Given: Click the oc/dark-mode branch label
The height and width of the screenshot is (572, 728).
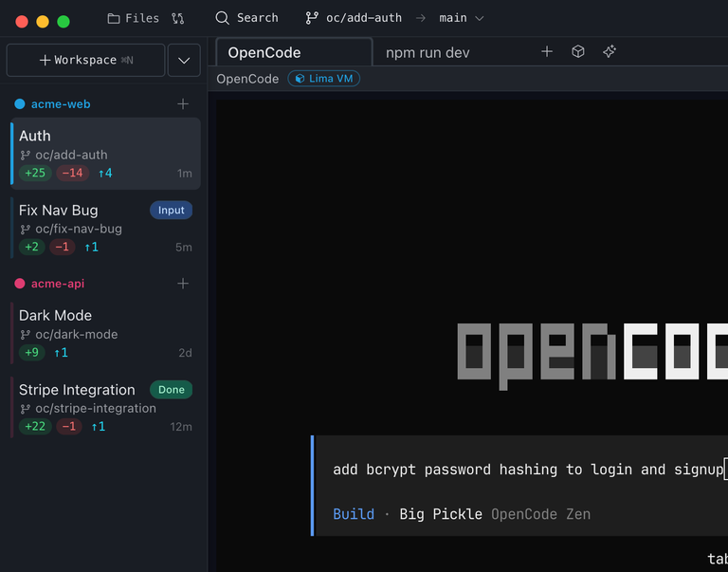Looking at the screenshot, I should pyautogui.click(x=77, y=335).
